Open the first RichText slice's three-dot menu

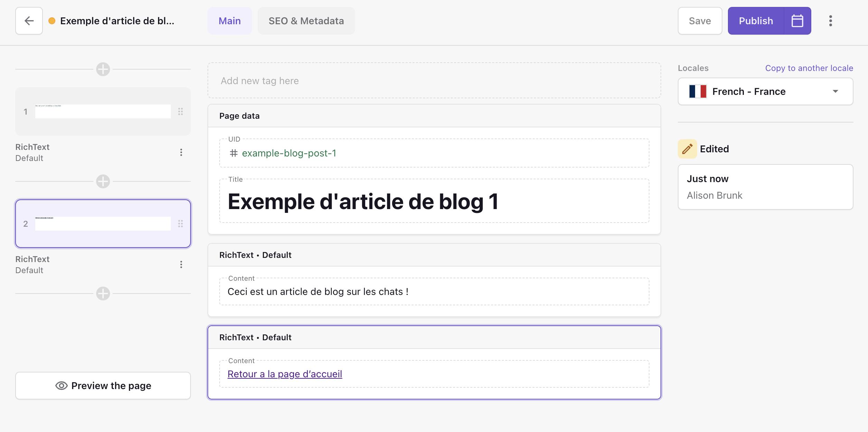tap(181, 152)
